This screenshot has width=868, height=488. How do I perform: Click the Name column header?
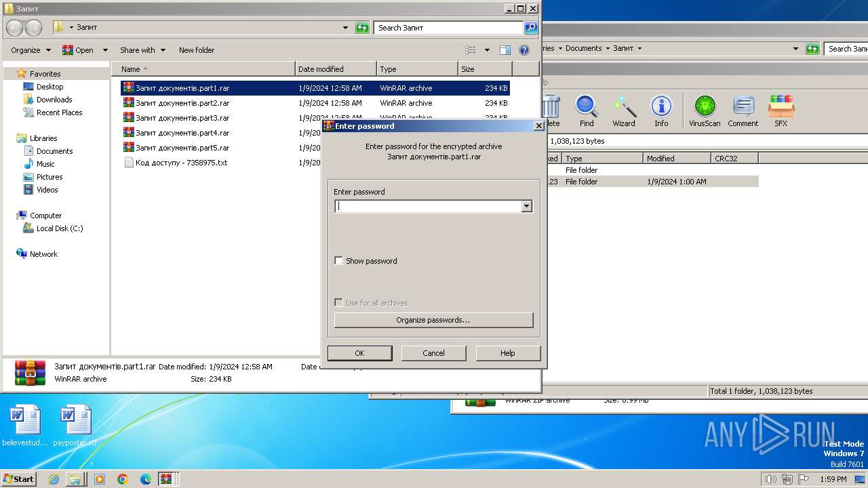click(204, 69)
